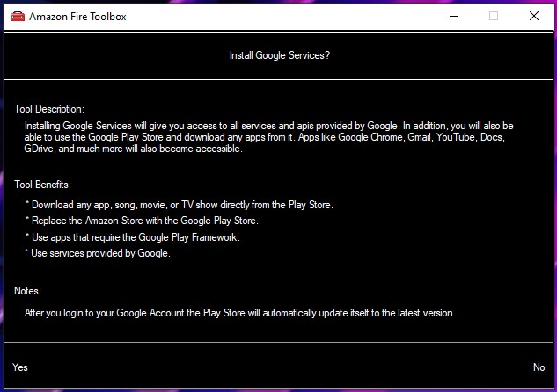Click the 'Download any app, song, movie' bullet
Screen dimensions: 557x392
coord(179,205)
